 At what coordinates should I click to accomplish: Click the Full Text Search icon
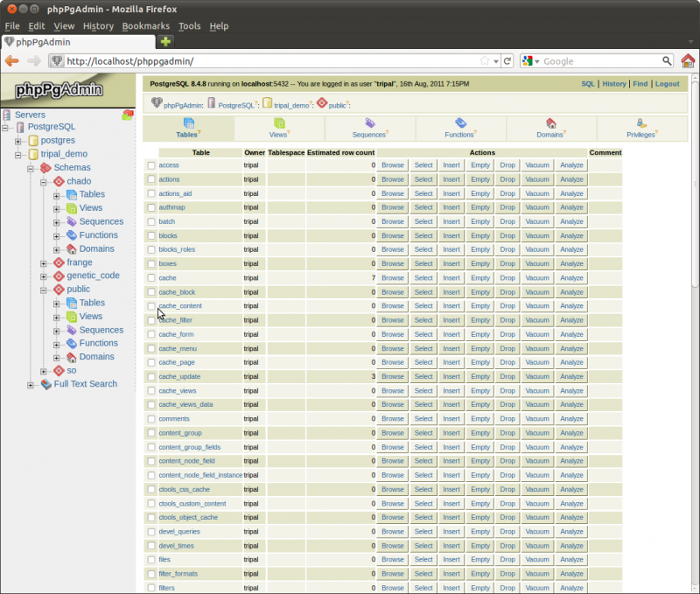pyautogui.click(x=46, y=384)
